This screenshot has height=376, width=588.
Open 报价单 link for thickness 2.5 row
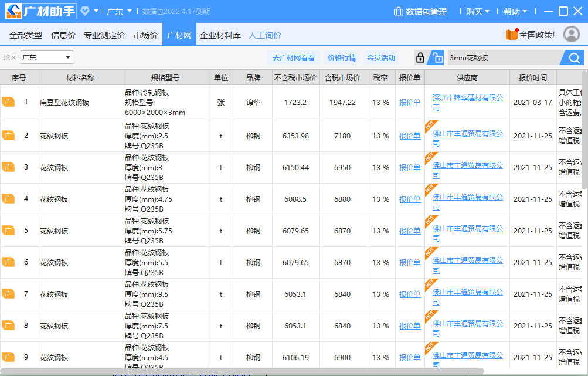pos(410,136)
